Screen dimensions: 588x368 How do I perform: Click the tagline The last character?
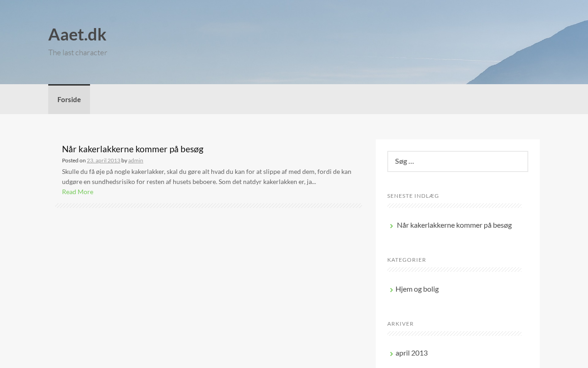pos(78,52)
